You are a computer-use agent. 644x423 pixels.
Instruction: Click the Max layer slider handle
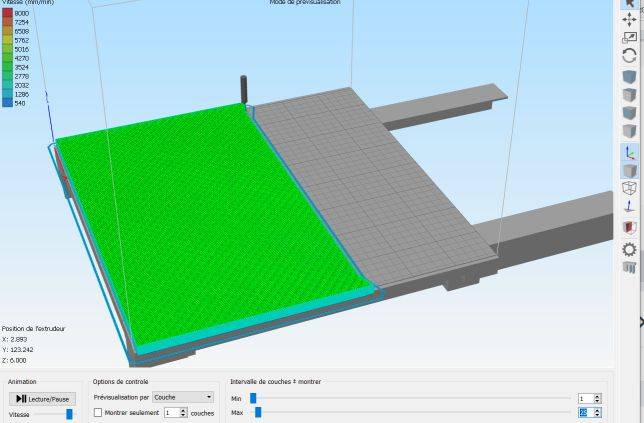tap(258, 412)
